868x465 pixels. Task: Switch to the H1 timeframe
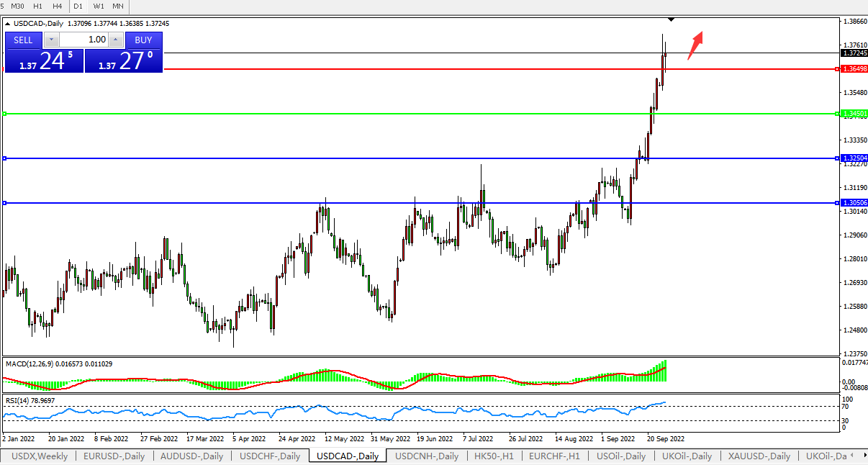pyautogui.click(x=37, y=6)
